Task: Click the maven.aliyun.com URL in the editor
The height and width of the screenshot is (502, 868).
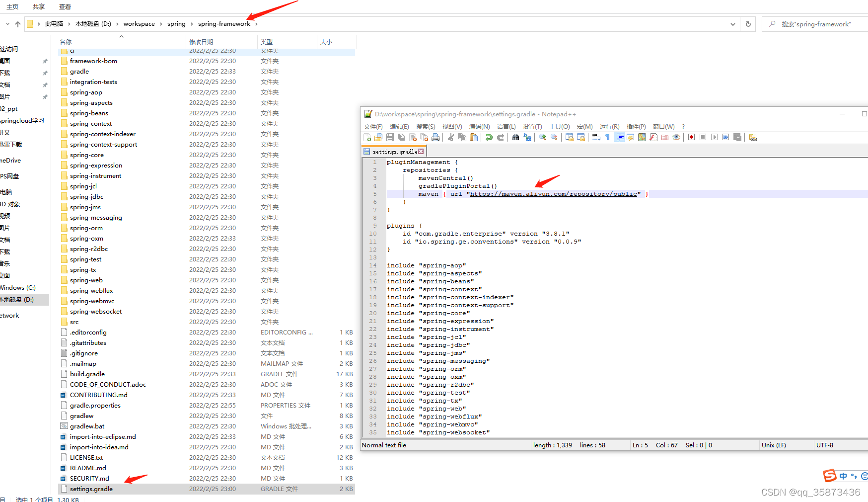Action: click(554, 194)
